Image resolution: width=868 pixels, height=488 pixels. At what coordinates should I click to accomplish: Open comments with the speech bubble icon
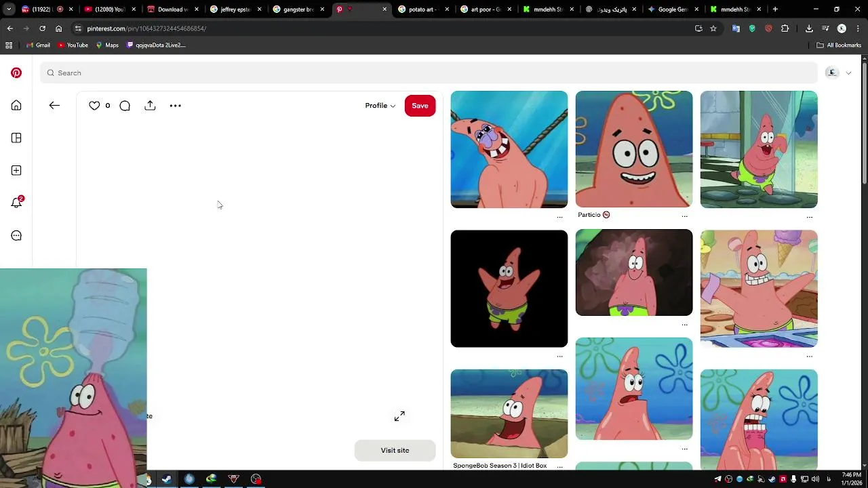click(x=125, y=105)
